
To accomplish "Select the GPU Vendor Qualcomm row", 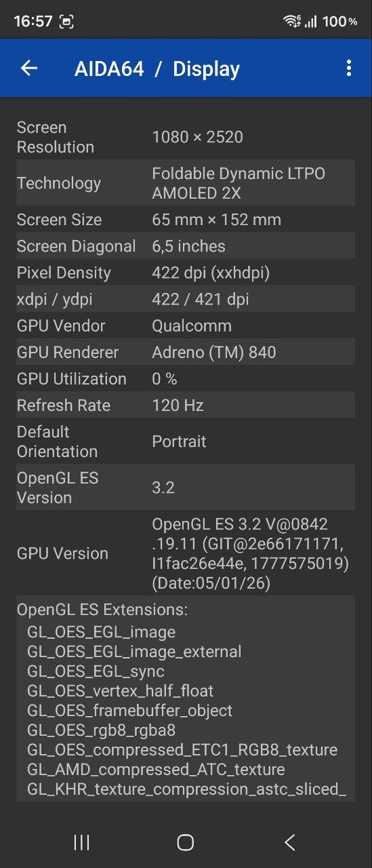I will pos(186,325).
